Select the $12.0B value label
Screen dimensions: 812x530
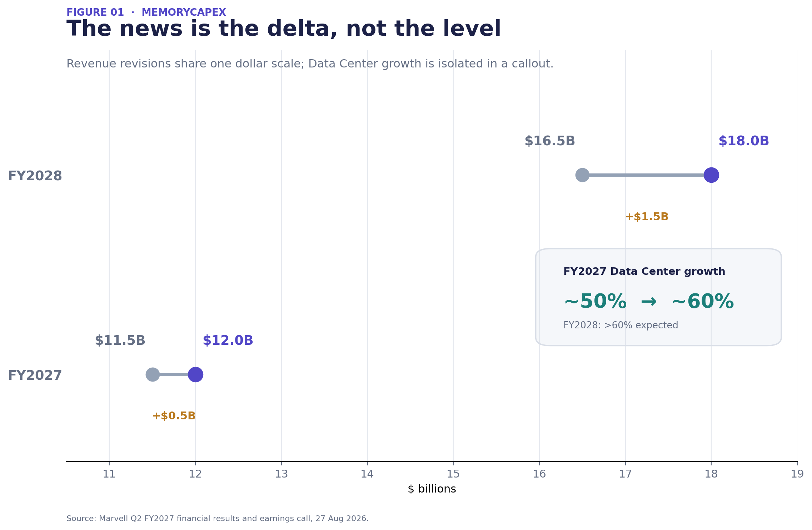click(228, 340)
